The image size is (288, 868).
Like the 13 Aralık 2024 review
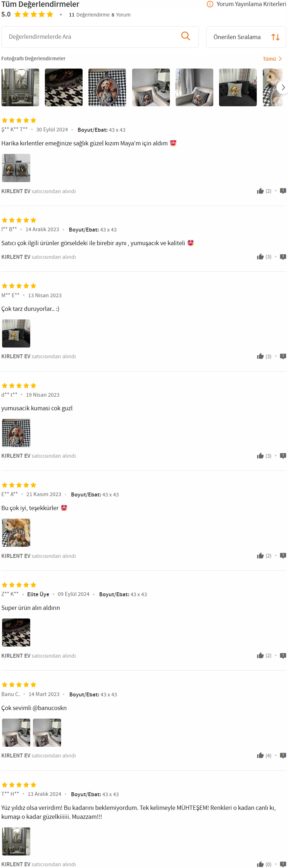click(260, 864)
